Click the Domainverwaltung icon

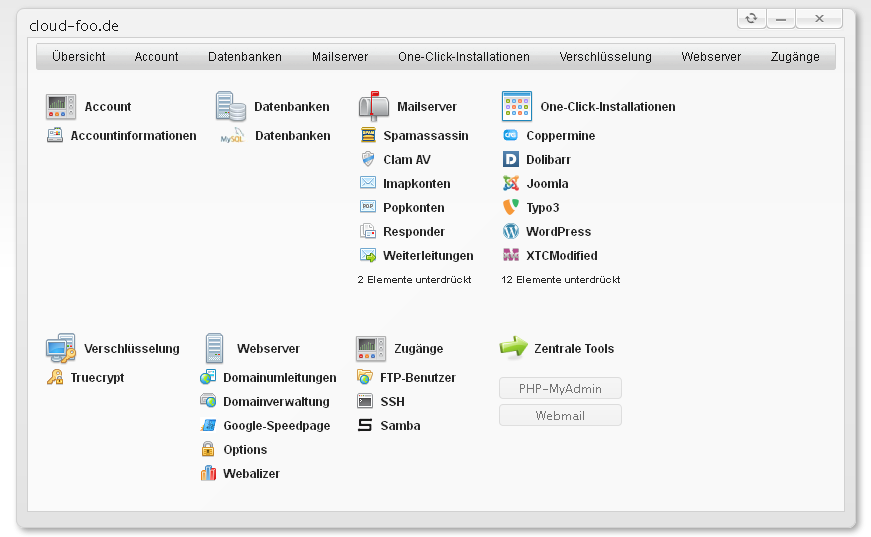pyautogui.click(x=208, y=402)
